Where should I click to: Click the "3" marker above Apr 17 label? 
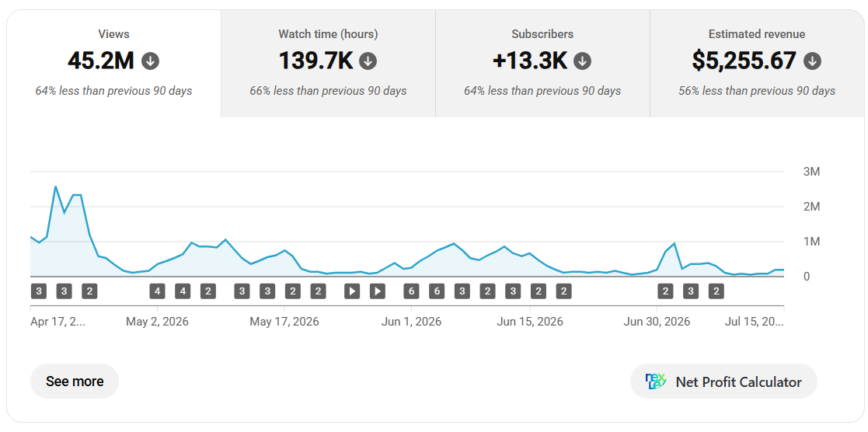[38, 291]
